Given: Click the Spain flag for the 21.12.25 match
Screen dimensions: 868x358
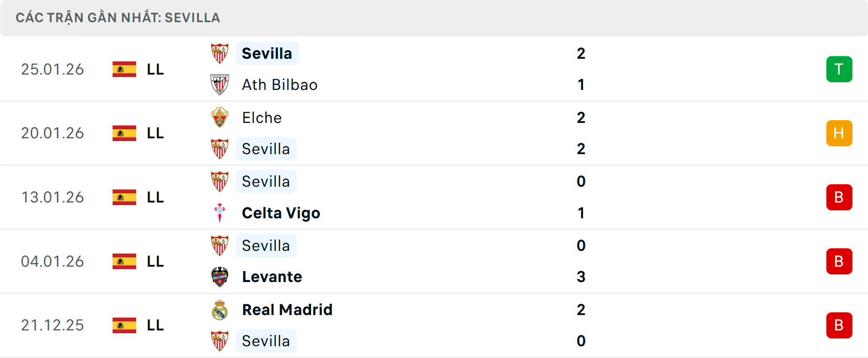Looking at the screenshot, I should 123,325.
